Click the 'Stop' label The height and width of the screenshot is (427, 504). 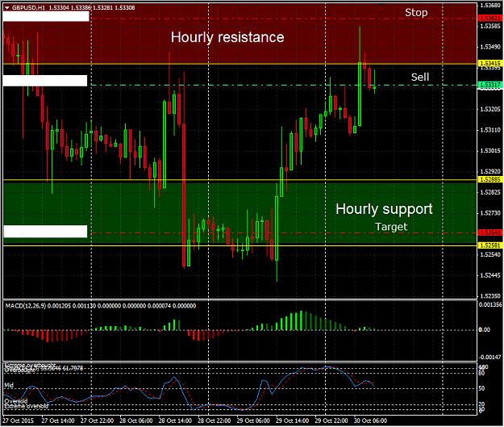416,13
